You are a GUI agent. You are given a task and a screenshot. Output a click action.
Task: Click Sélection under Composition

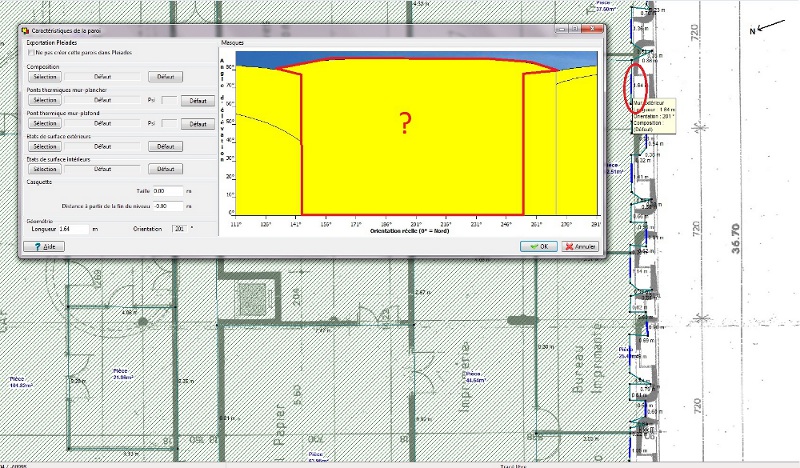click(x=45, y=77)
